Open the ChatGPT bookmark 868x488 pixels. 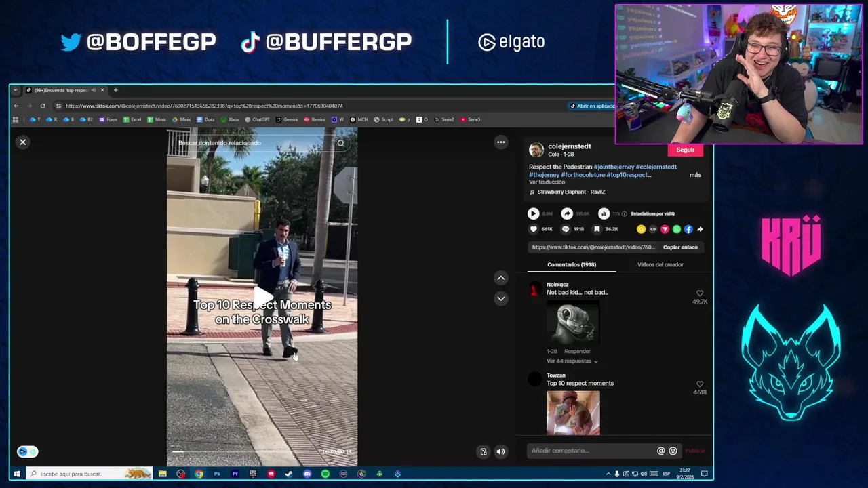click(x=257, y=119)
